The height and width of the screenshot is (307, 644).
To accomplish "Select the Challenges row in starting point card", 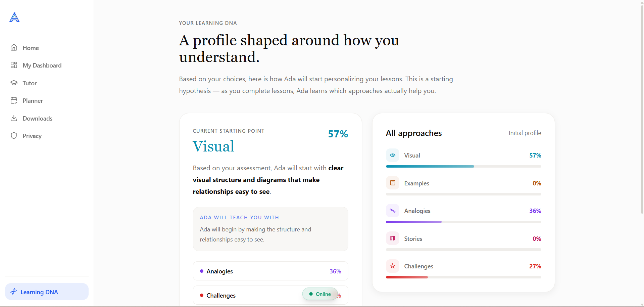I will [x=270, y=295].
